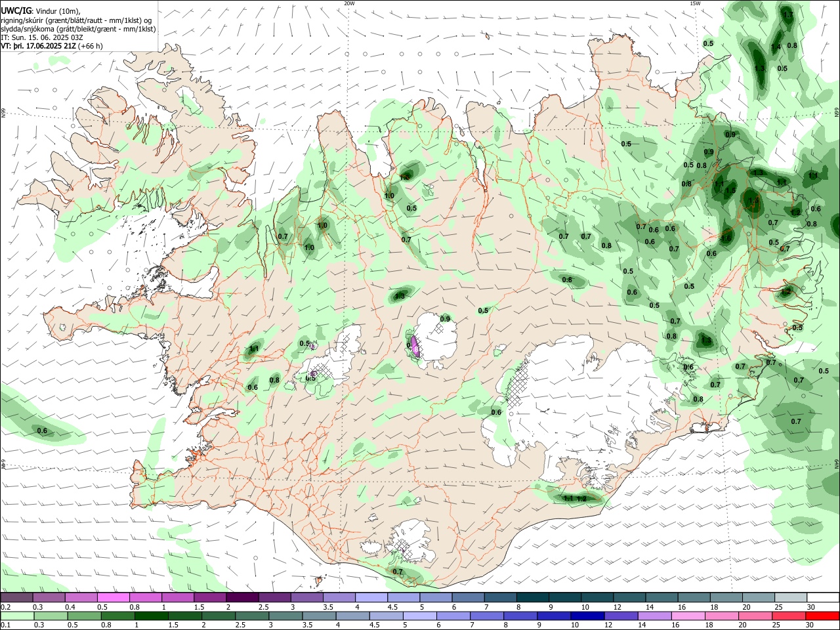Screen dimensions: 840x630
Task: Click the 15W longitude label
Action: 694,3
